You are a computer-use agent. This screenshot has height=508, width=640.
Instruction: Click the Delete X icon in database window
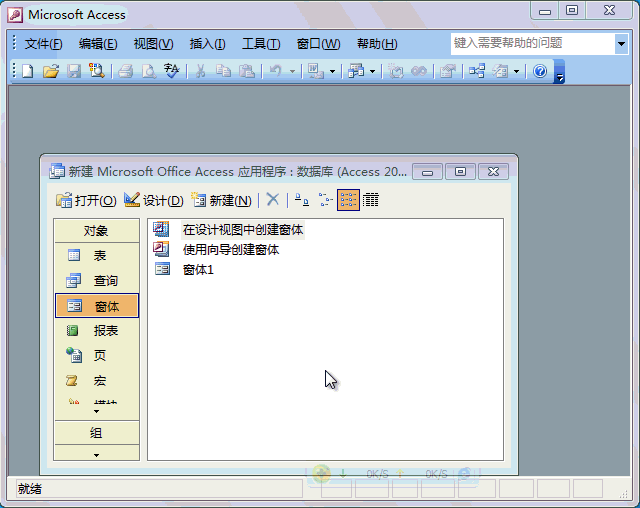click(273, 200)
